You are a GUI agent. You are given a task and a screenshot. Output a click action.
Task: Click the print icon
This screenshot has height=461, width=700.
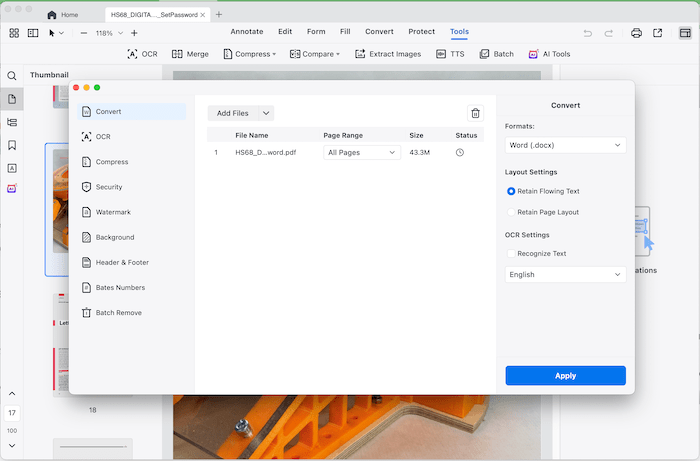click(636, 33)
